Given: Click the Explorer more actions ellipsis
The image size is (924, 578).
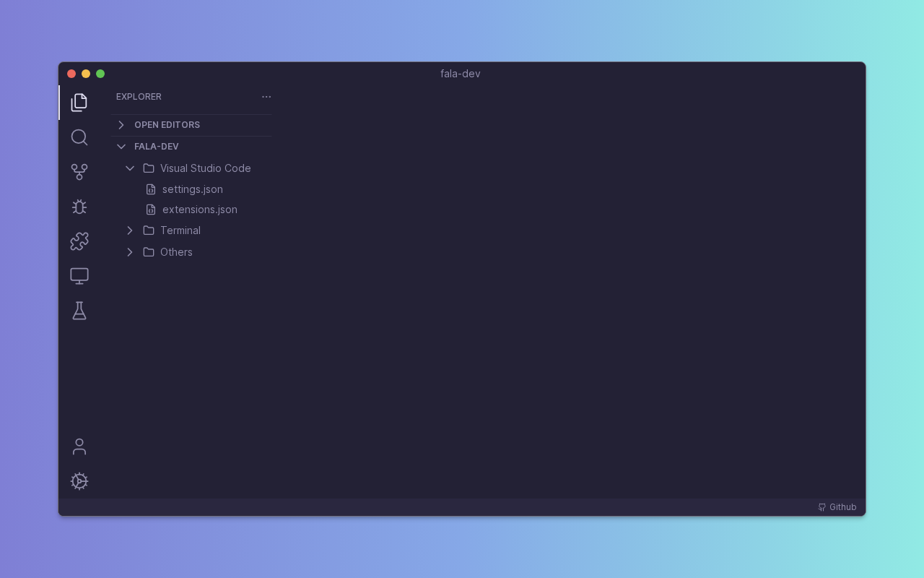Looking at the screenshot, I should click(266, 97).
